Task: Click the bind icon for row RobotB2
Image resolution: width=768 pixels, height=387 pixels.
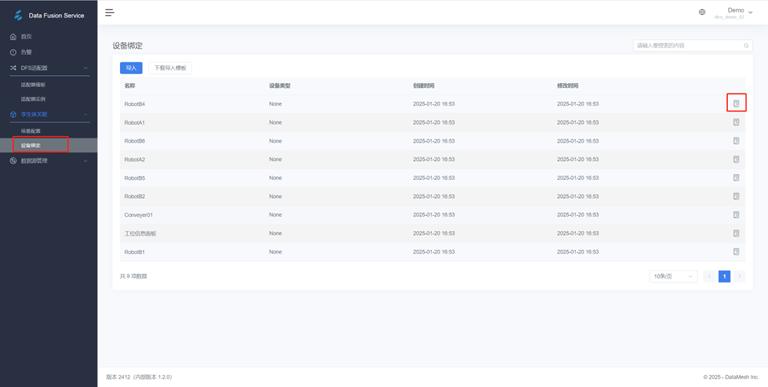Action: 736,196
